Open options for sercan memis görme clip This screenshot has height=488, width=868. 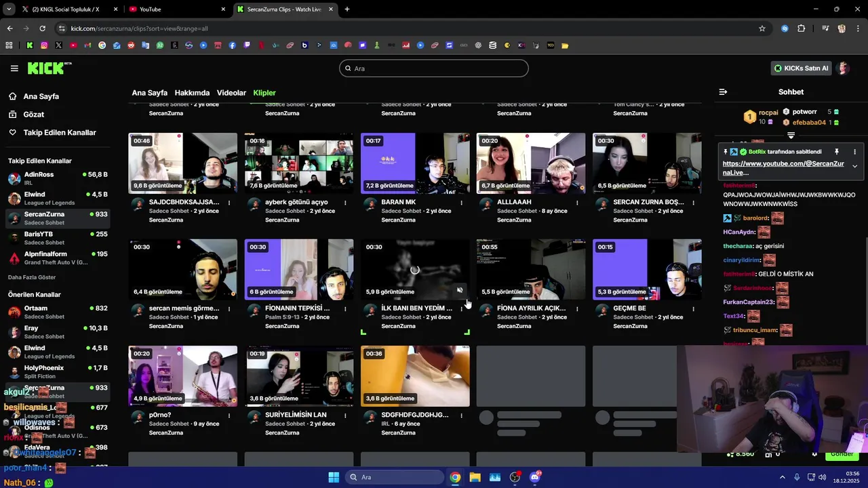[229, 309]
